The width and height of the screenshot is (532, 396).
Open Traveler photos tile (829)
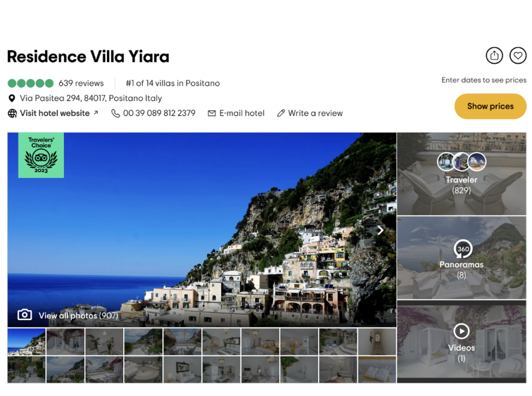pos(461,174)
